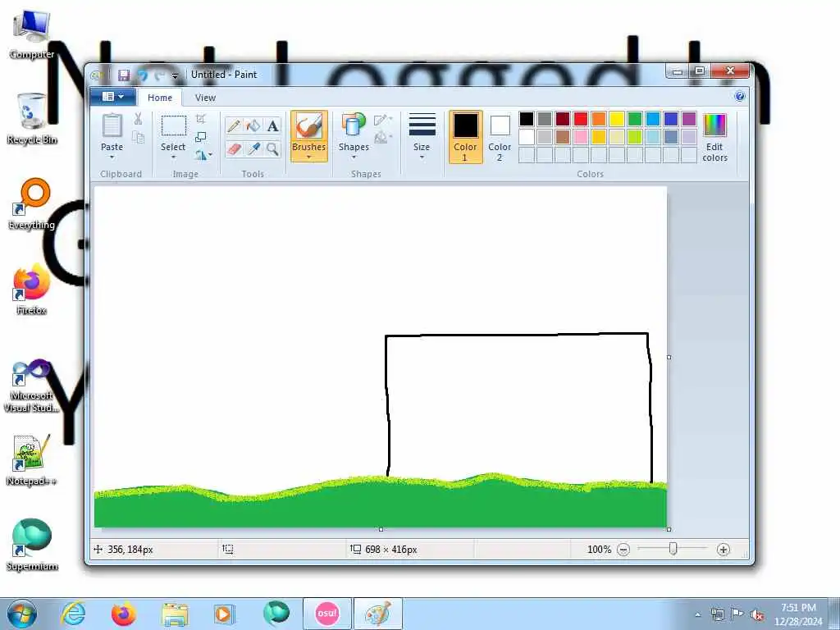Select the Magnifier tool

tap(272, 149)
